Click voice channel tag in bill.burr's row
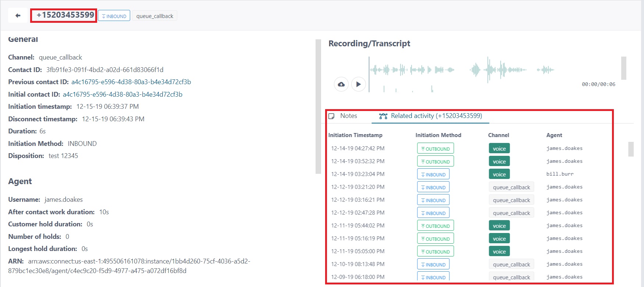This screenshot has height=287, width=644. coord(499,174)
